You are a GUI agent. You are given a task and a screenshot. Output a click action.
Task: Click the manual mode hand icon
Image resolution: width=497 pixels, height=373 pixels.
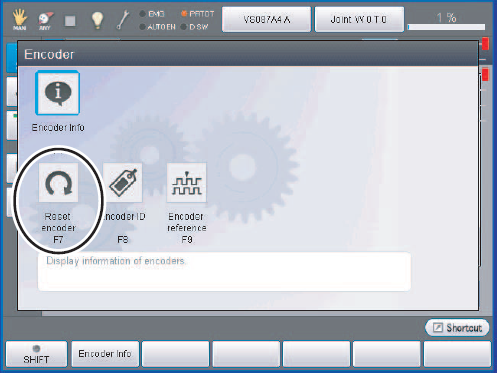point(19,19)
